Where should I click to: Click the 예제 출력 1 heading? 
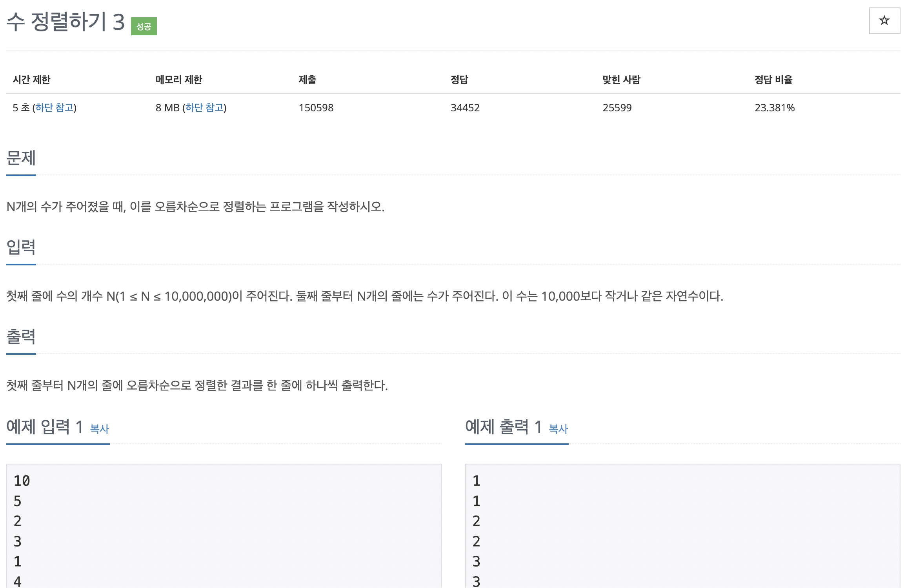click(503, 427)
